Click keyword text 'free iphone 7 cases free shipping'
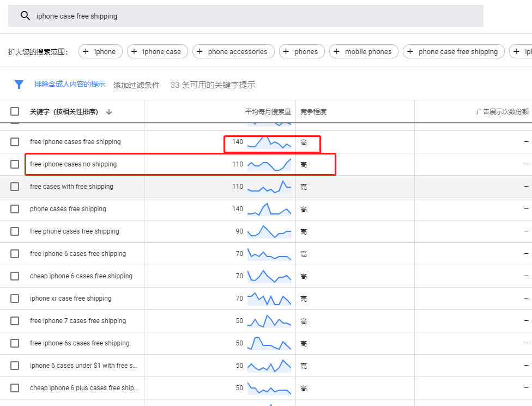This screenshot has height=406, width=532. (x=78, y=321)
